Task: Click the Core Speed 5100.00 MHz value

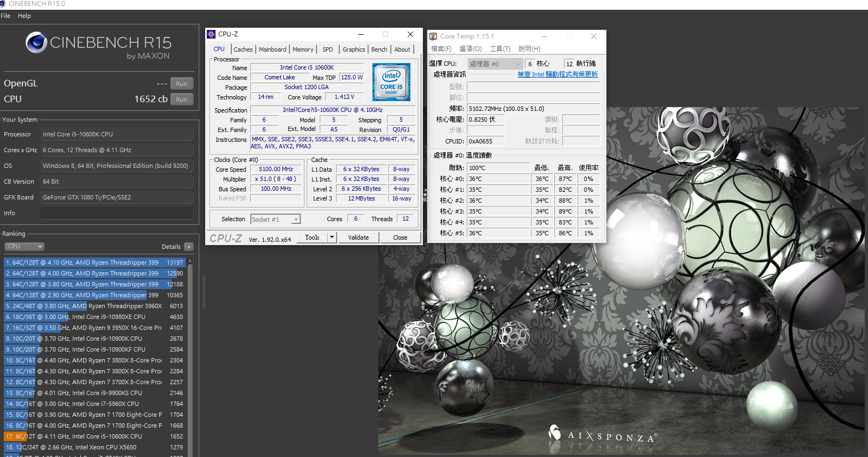Action: tap(276, 170)
